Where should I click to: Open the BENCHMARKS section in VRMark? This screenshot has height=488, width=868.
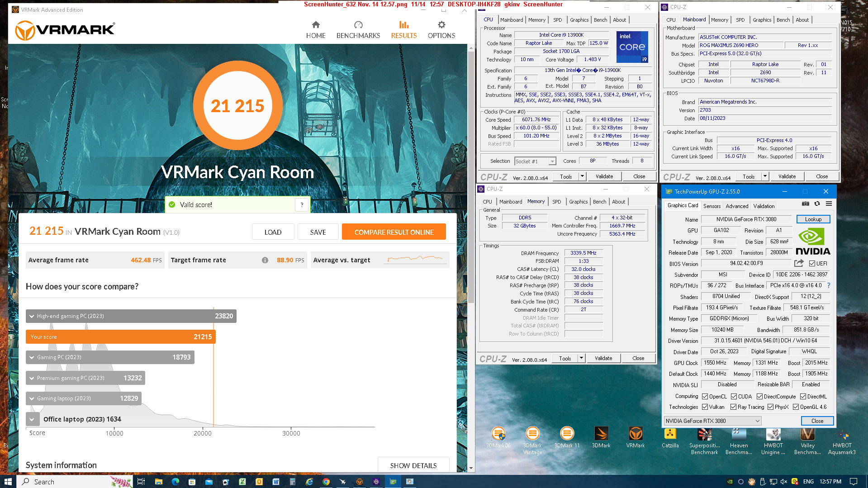[x=358, y=30]
